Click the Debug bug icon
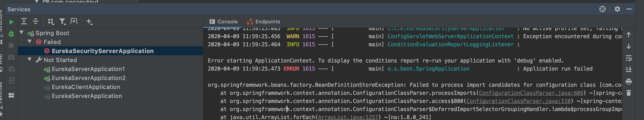 coord(11,34)
